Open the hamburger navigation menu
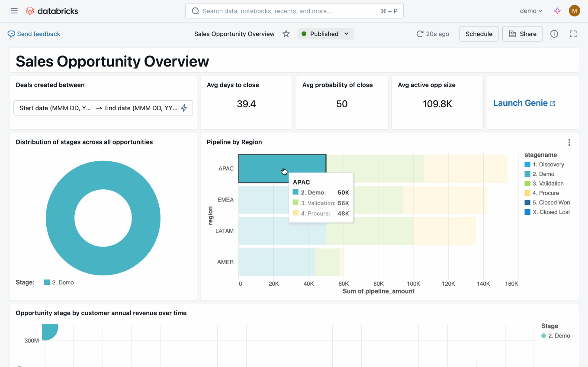This screenshot has height=367, width=588. pyautogui.click(x=14, y=11)
